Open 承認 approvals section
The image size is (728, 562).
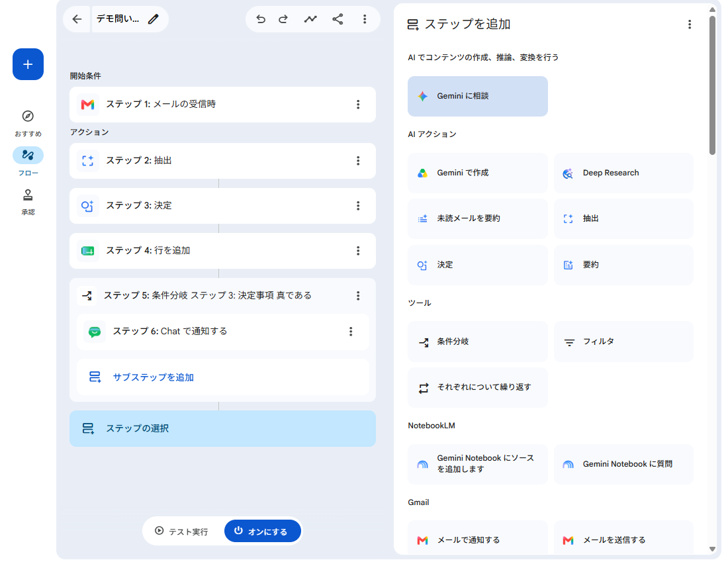(x=28, y=202)
